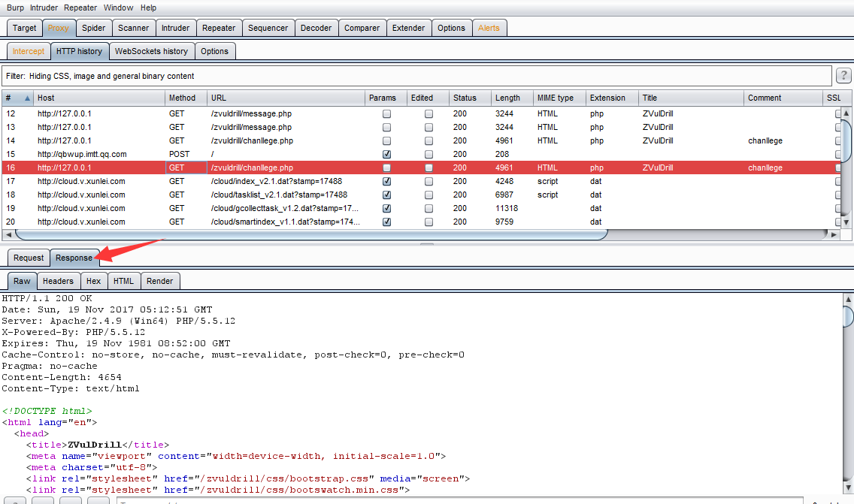This screenshot has width=854, height=504.
Task: Click the sort arrow in the # column
Action: 27,98
